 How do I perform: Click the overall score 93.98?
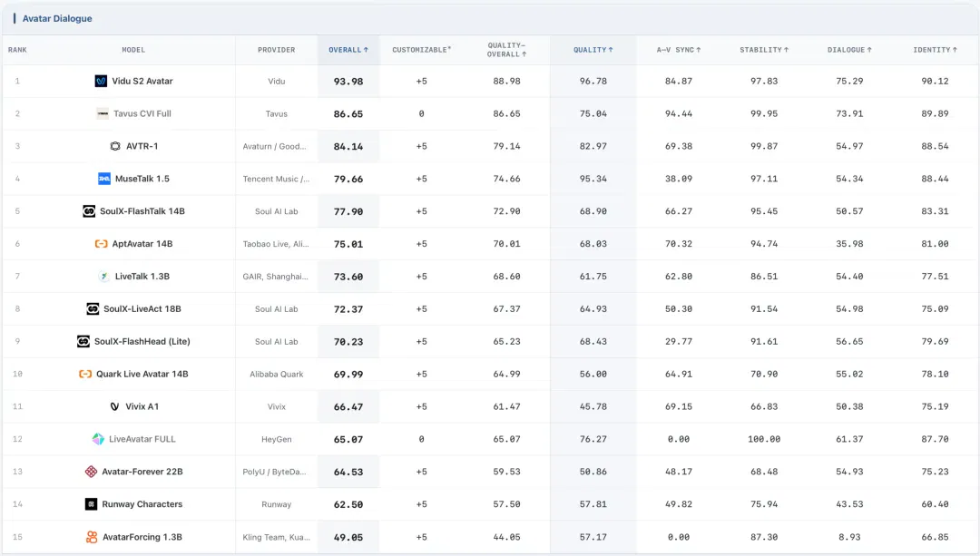[x=348, y=82]
